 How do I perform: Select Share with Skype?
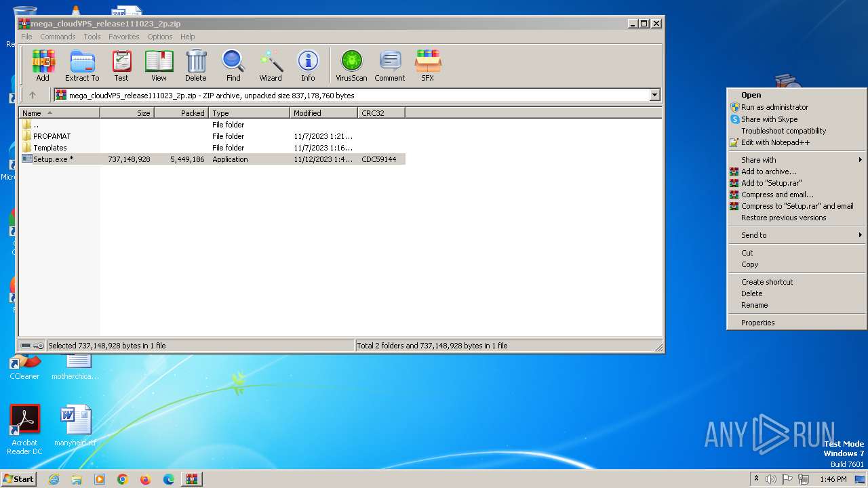(796, 119)
